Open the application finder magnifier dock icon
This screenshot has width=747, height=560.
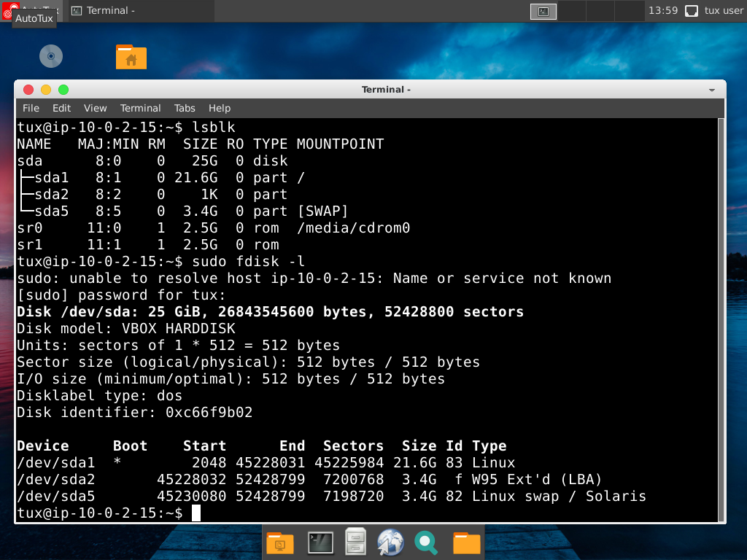coord(426,542)
